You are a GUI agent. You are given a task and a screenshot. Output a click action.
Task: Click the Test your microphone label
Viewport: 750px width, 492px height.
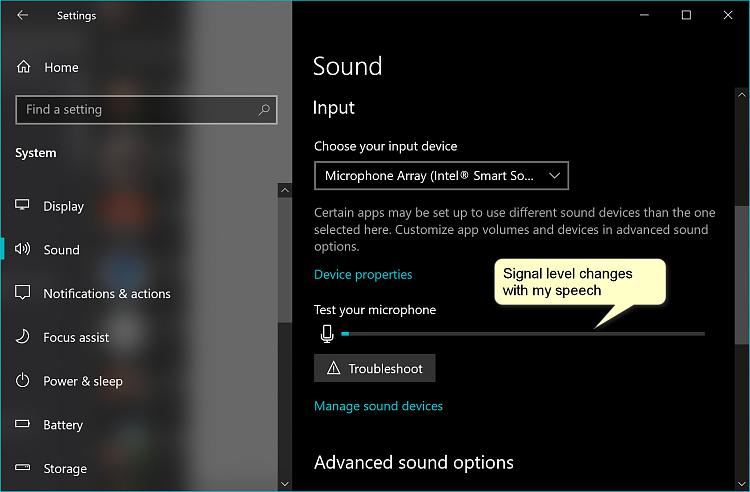(x=375, y=310)
